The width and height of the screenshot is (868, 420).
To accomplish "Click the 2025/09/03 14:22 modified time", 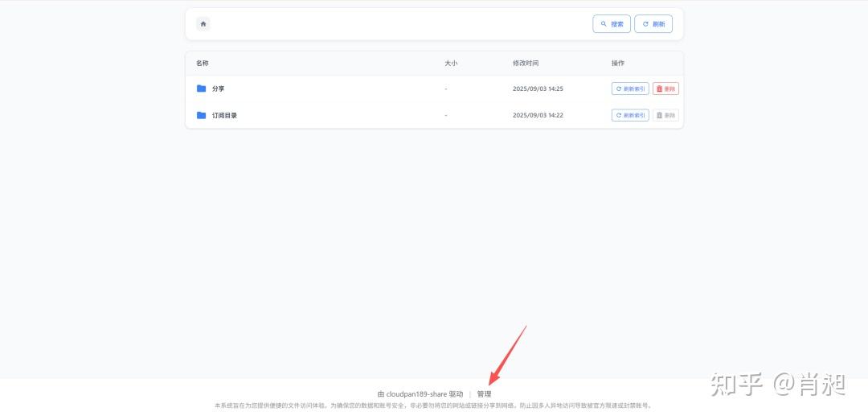I will [x=538, y=115].
